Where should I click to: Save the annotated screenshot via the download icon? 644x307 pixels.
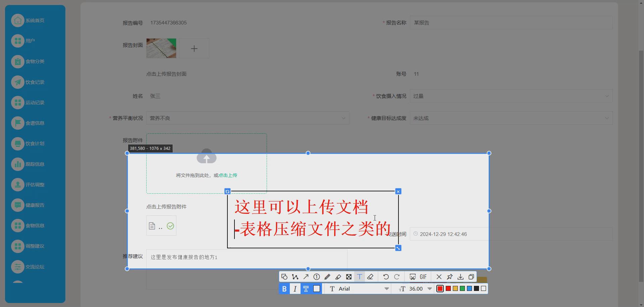(x=460, y=277)
